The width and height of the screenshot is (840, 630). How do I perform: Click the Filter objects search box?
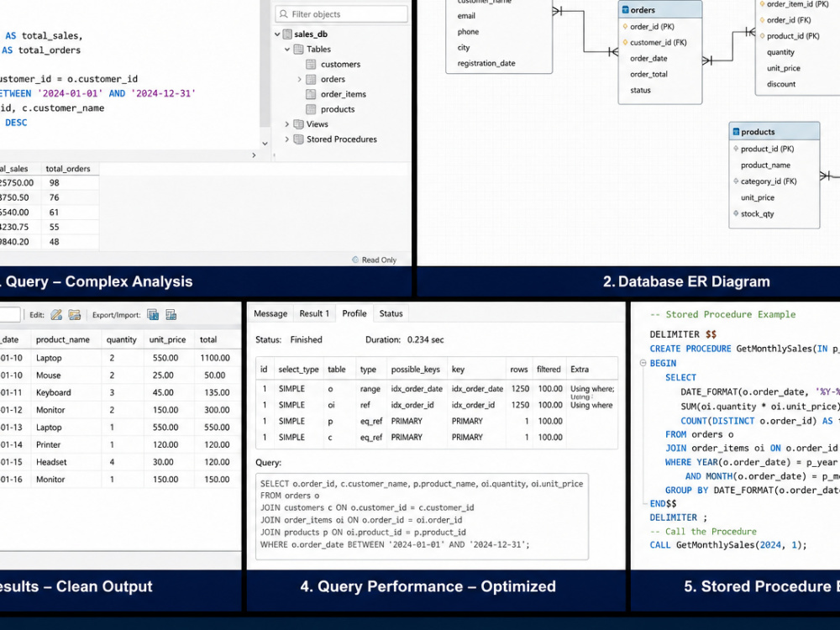point(342,14)
